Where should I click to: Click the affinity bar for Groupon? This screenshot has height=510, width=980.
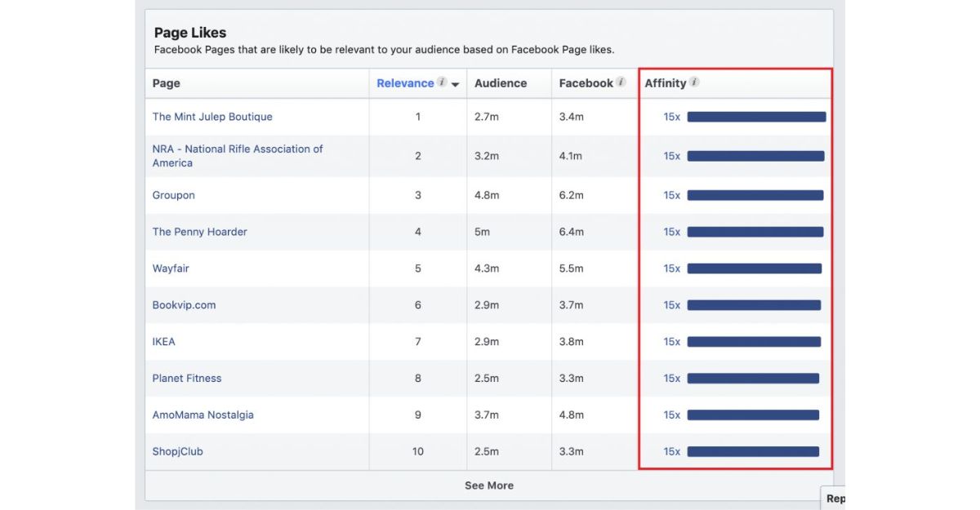755,195
